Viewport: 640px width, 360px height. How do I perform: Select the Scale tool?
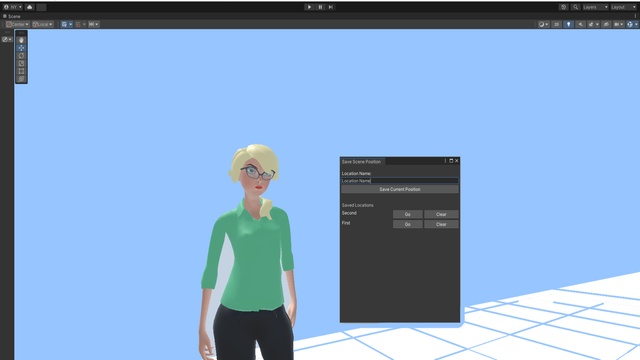[21, 63]
